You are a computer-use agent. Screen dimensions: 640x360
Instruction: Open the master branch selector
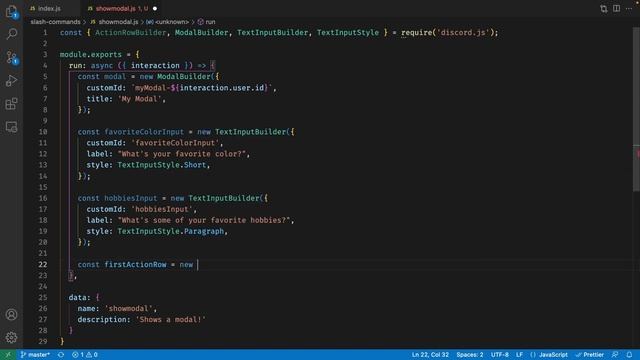pos(35,355)
